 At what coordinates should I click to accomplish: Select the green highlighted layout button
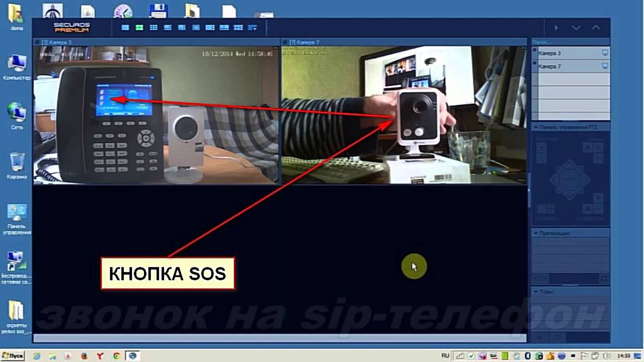139,28
